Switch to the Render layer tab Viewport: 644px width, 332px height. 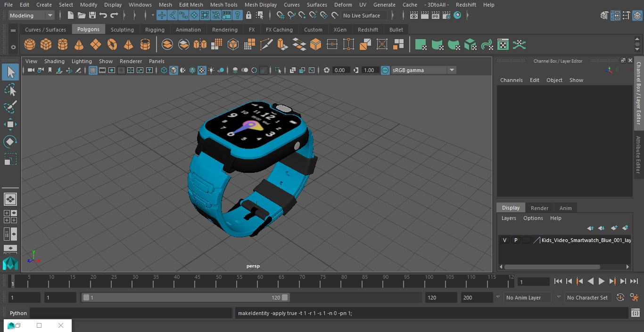click(539, 208)
